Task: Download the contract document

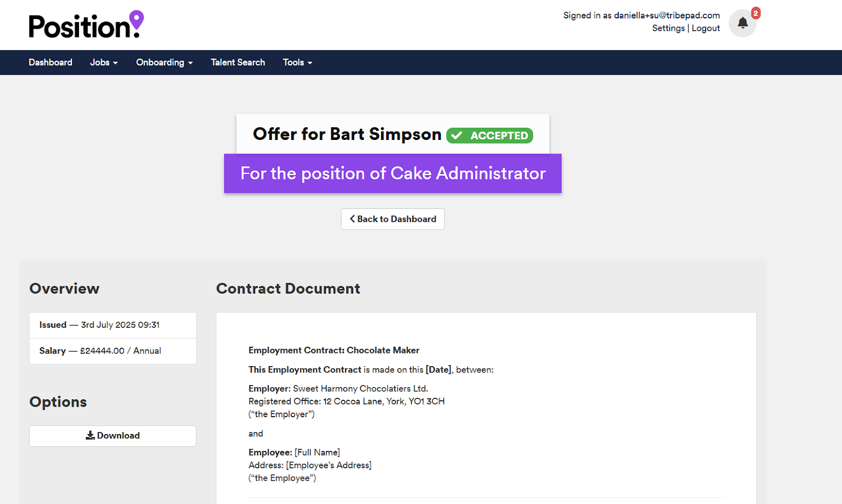Action: (x=113, y=436)
